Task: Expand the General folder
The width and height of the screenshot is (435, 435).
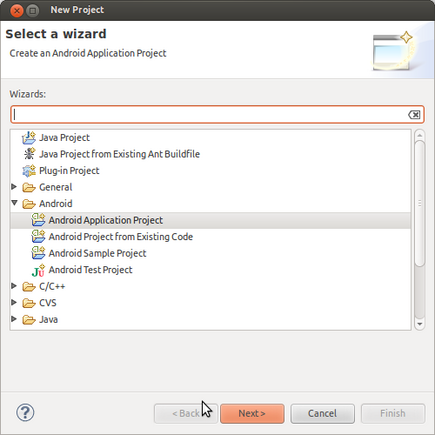Action: tap(14, 187)
